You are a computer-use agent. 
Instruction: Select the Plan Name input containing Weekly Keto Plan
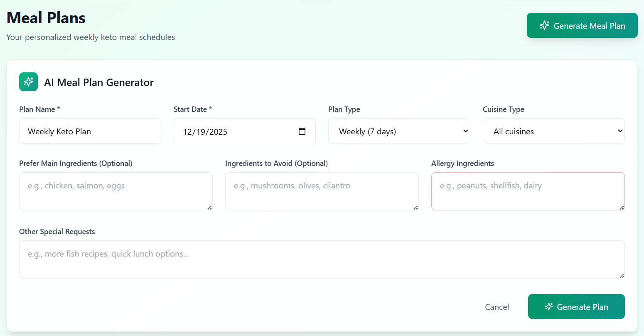coord(90,131)
